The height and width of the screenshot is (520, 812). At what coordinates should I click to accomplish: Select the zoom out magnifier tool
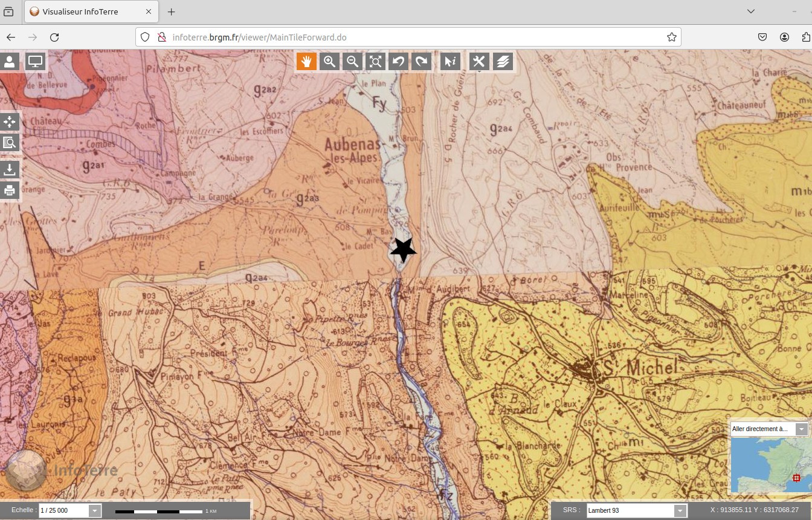[x=352, y=61]
